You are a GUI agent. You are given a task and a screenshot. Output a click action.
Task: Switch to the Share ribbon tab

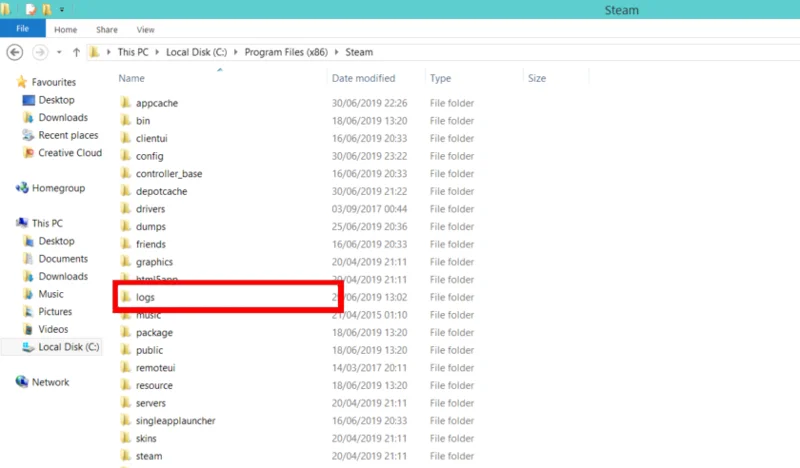[x=107, y=30]
